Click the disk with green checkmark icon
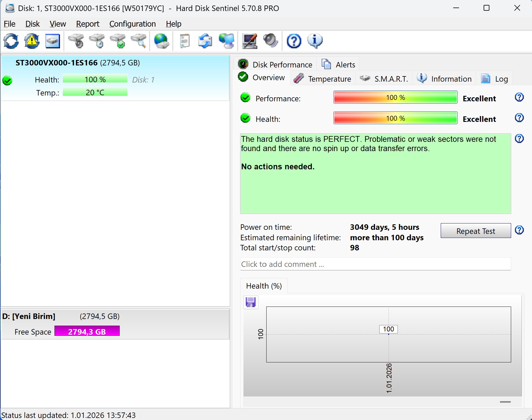 pyautogui.click(x=118, y=41)
